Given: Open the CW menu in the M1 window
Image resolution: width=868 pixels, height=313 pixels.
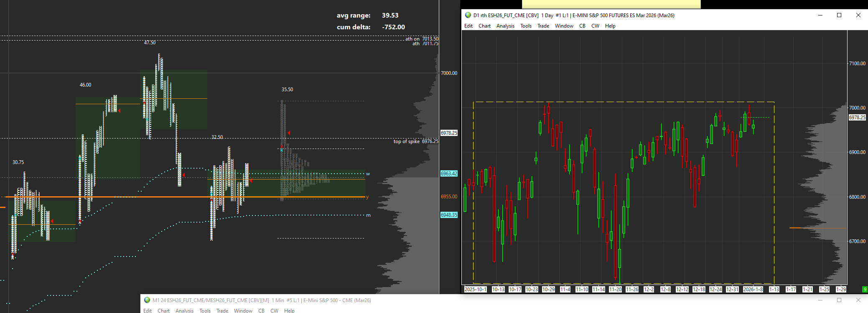Looking at the screenshot, I should [x=275, y=310].
